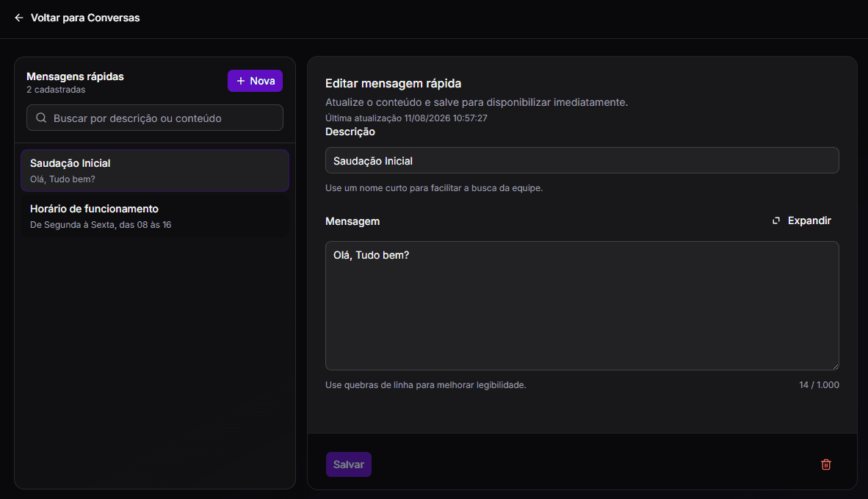Click the Última atualização timestamp text
Viewport: 868px width, 499px height.
point(406,118)
